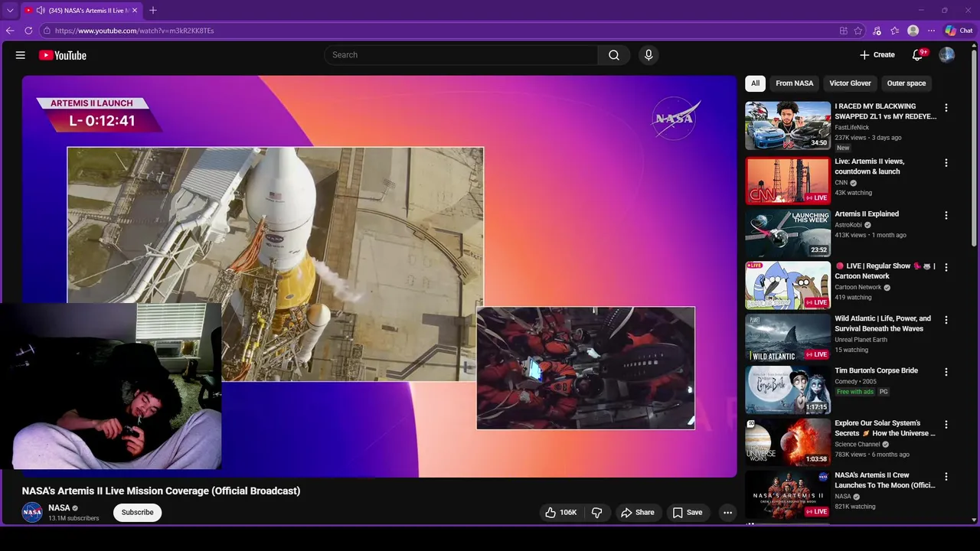
Task: Open Wild Atlantic live thumbnail
Action: pyautogui.click(x=788, y=337)
